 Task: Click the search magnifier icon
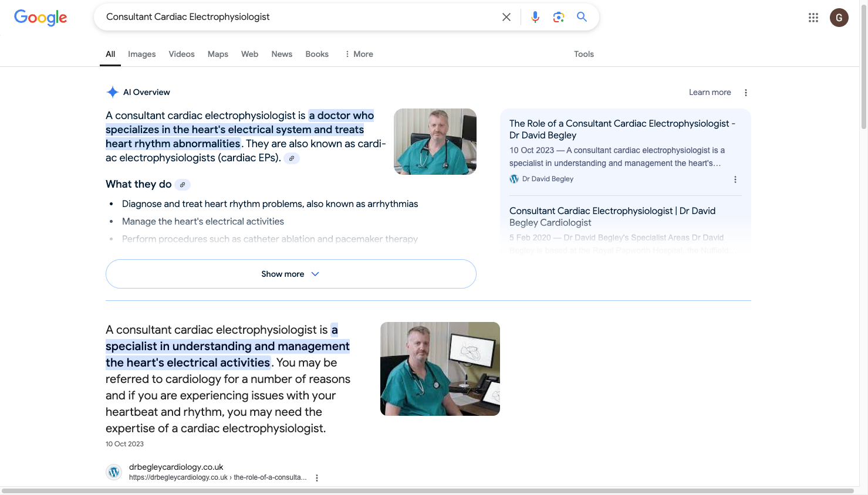coord(582,17)
